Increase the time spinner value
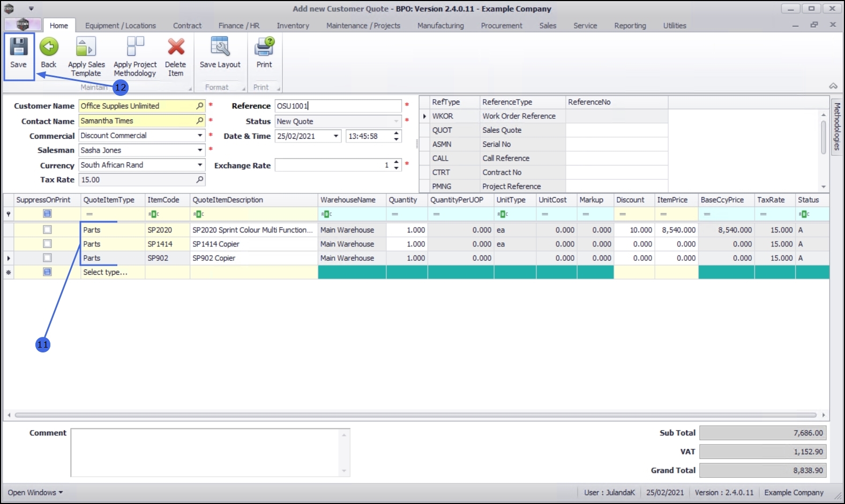845x504 pixels. (397, 133)
